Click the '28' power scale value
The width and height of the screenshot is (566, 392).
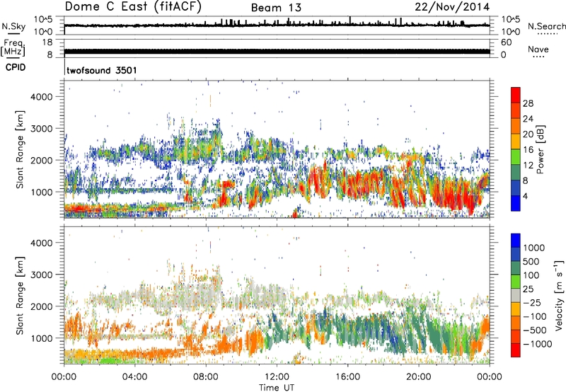click(x=528, y=103)
